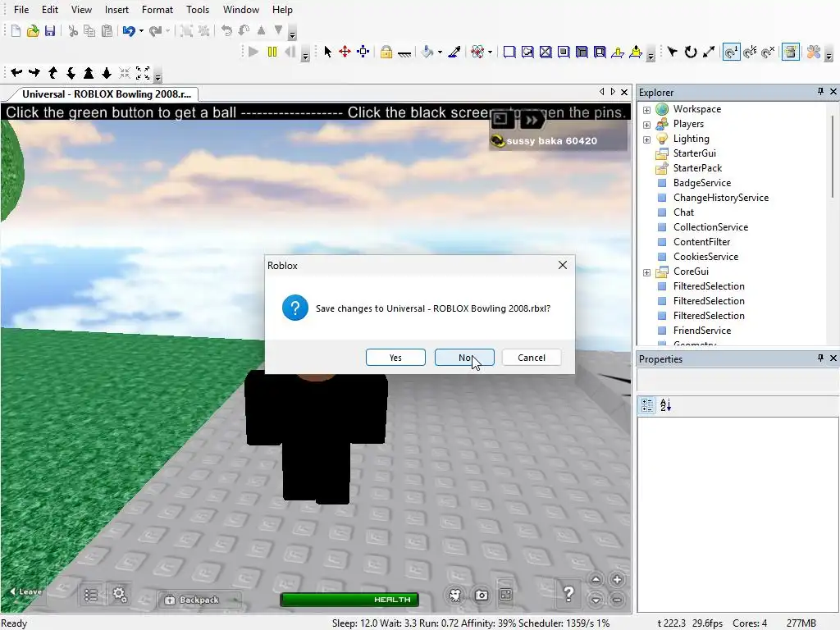Toggle the fifth-stud grid snap magnet
This screenshot has height=630, width=840.
(750, 52)
